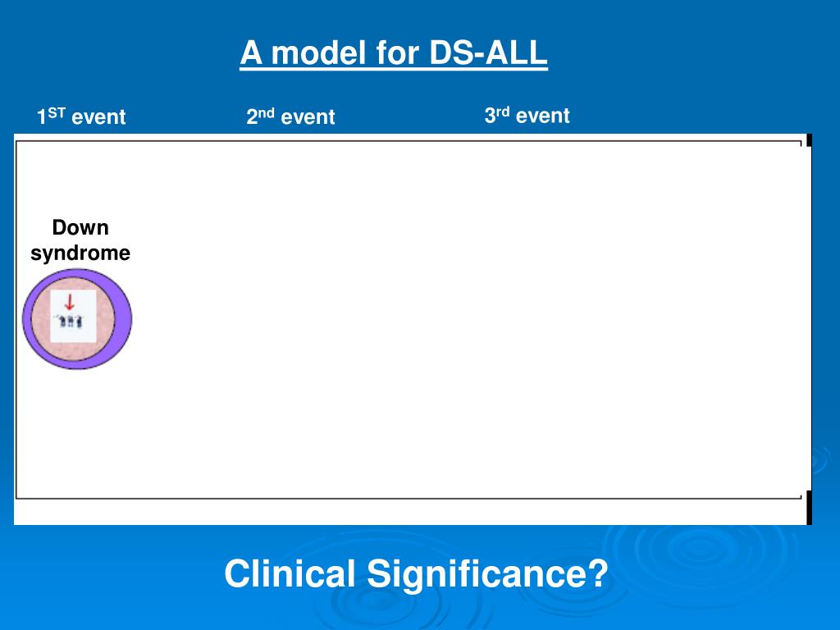Click the superscript "ST" in first event
The height and width of the screenshot is (630, 840).
tap(57, 113)
